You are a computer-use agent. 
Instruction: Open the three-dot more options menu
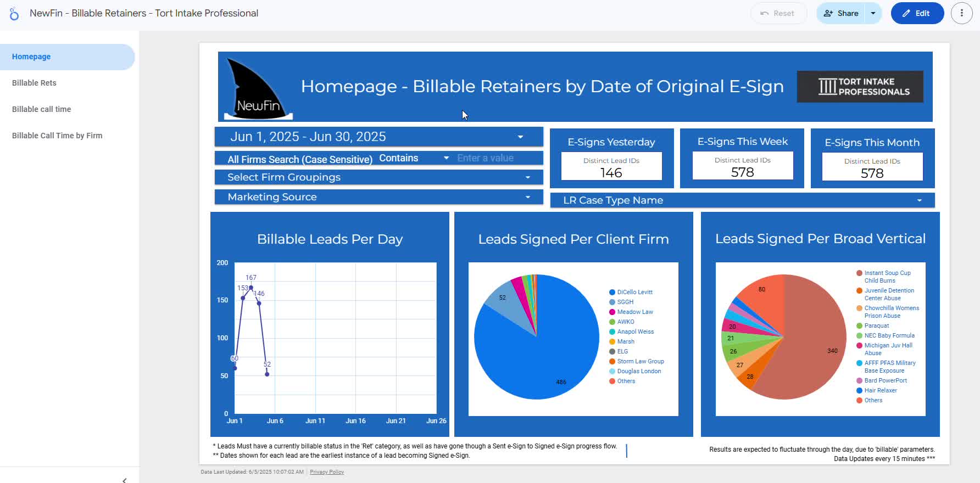[x=961, y=13]
